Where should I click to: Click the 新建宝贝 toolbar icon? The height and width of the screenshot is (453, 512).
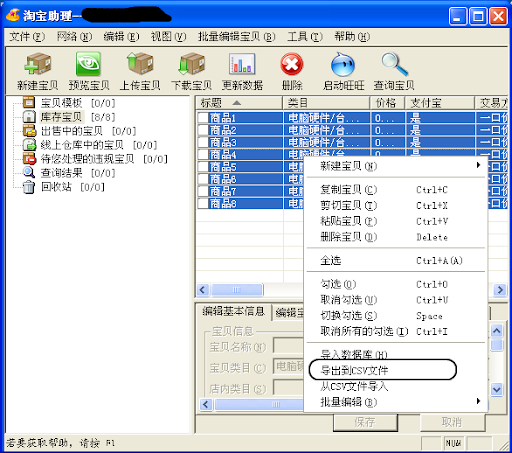coord(37,64)
